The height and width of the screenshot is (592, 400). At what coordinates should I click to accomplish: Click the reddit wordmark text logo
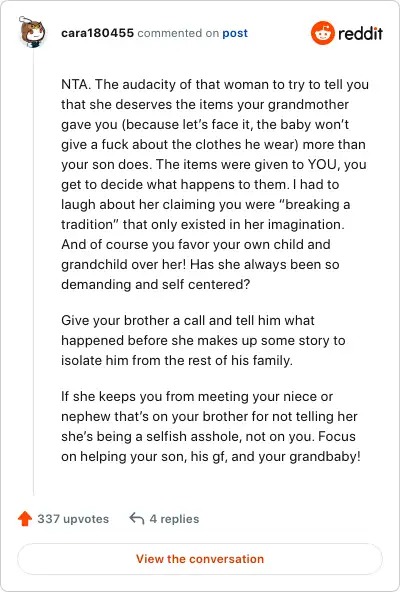pyautogui.click(x=360, y=33)
